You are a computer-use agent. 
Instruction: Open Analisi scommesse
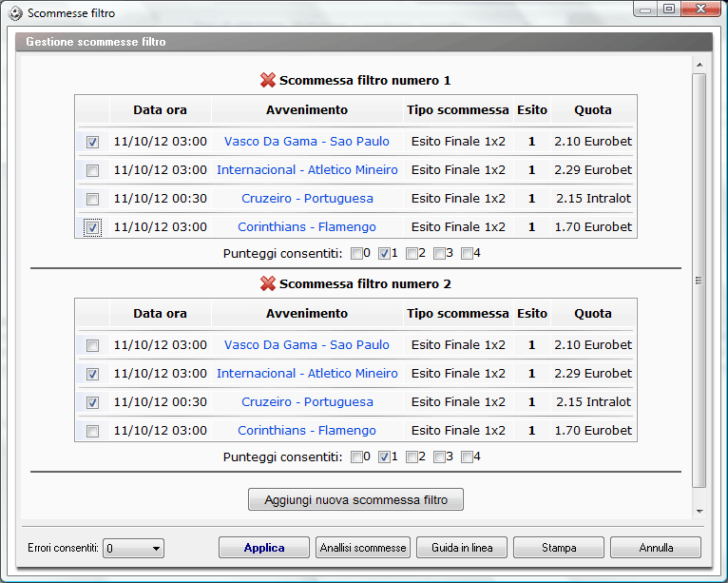pyautogui.click(x=363, y=548)
